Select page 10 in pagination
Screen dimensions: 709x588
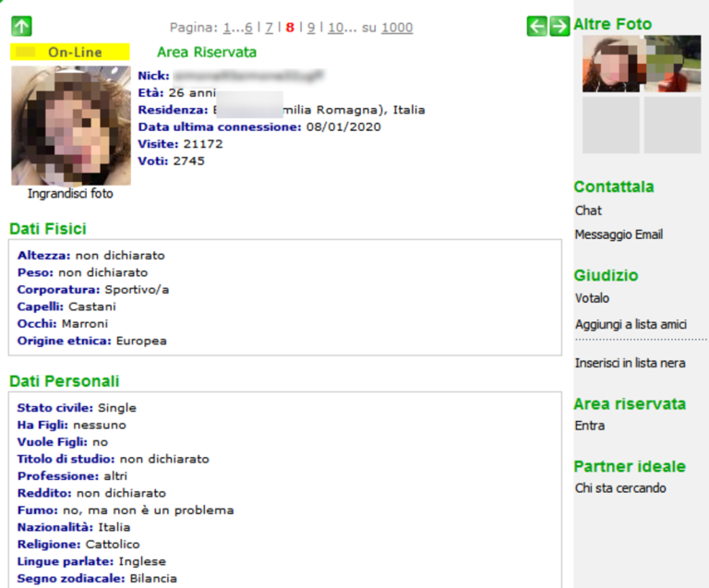[335, 28]
